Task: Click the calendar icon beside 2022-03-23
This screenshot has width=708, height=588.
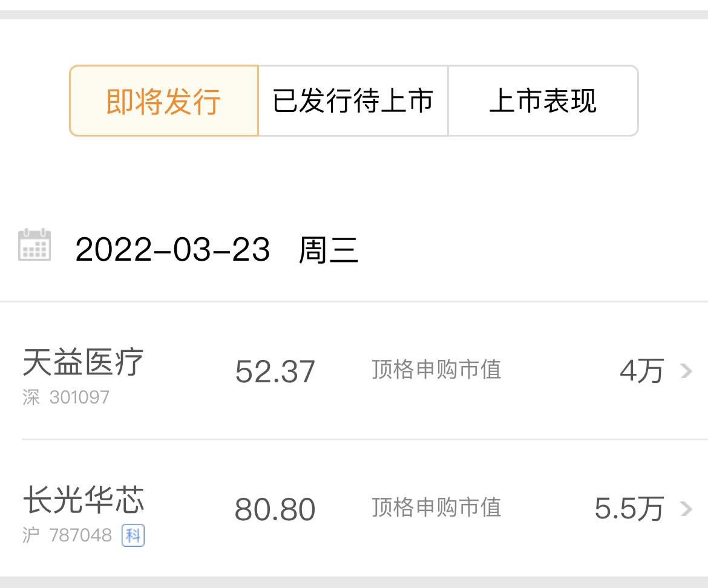Action: pos(34,244)
